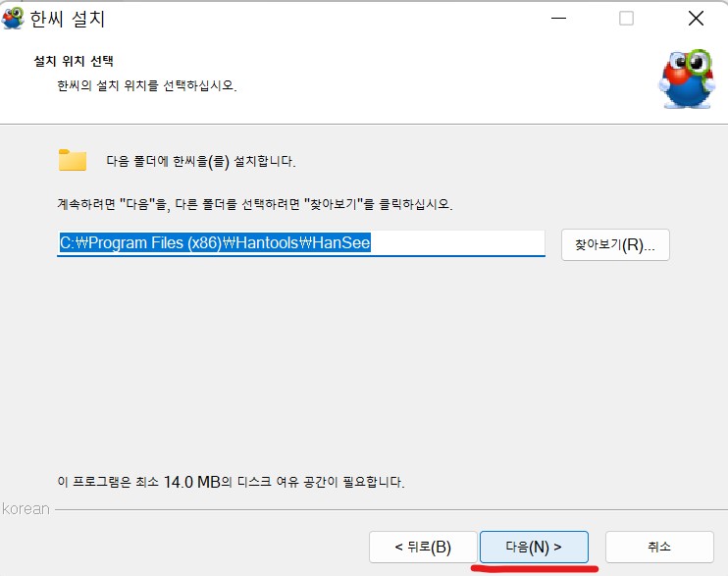Click the 다음(N) > button

tap(534, 547)
